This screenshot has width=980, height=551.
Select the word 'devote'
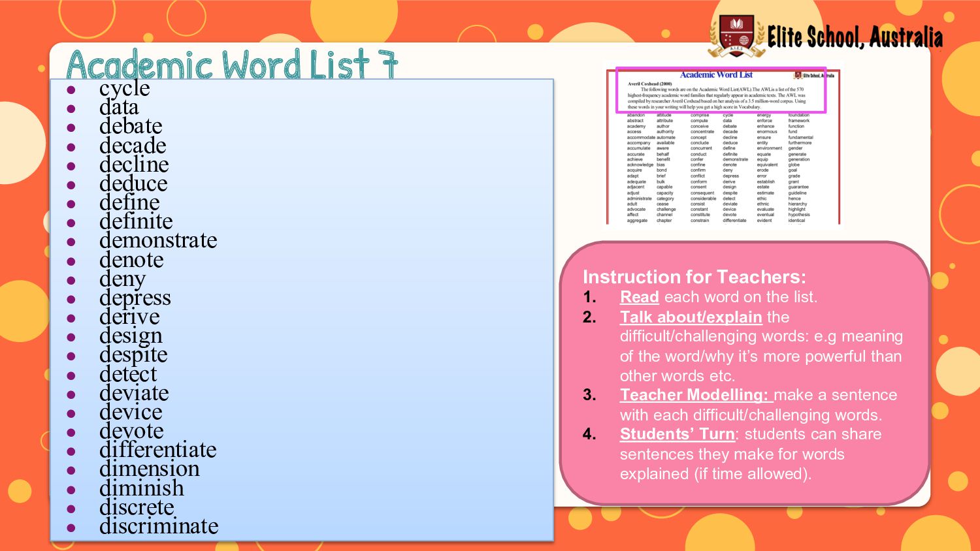click(131, 431)
